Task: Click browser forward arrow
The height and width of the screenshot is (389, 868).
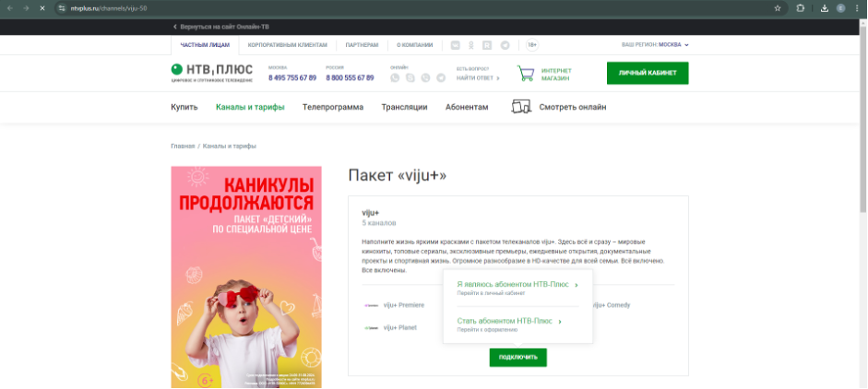Action: point(26,8)
